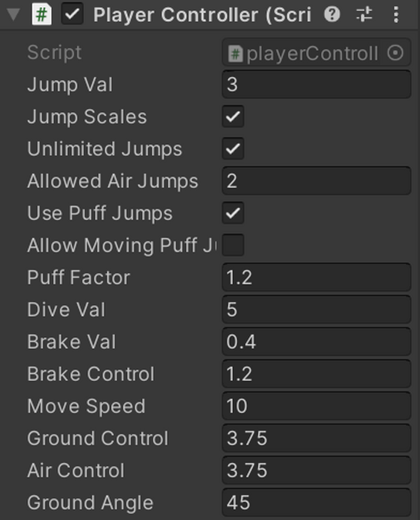The height and width of the screenshot is (520, 420).
Task: Click the Dive Val label
Action: point(66,309)
